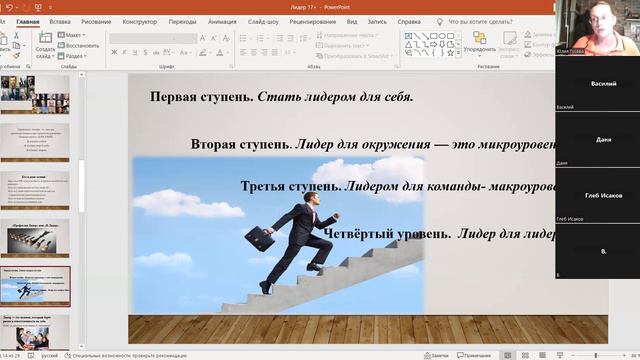Click the zoom slider in status bar
The image size is (640, 360).
[596, 356]
